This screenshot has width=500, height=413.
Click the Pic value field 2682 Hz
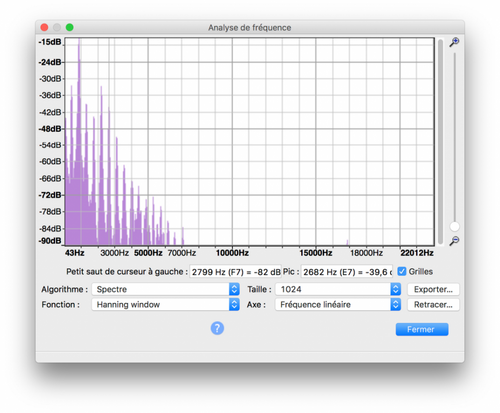347,272
